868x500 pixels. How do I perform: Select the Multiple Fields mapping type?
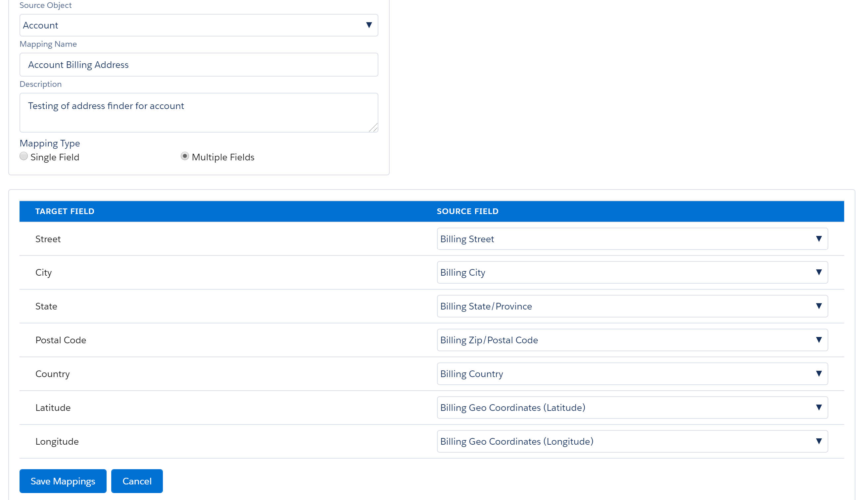tap(185, 156)
